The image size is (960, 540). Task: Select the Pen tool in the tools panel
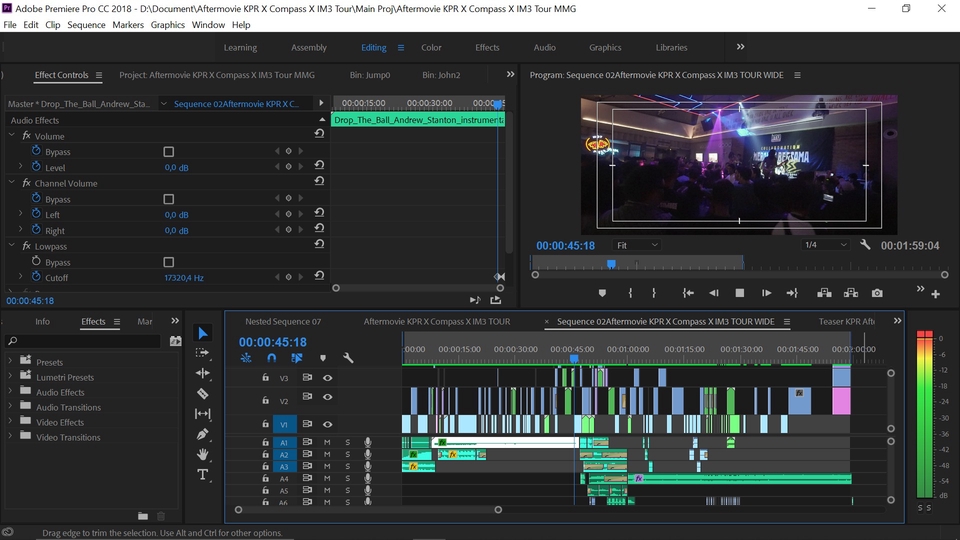point(203,434)
